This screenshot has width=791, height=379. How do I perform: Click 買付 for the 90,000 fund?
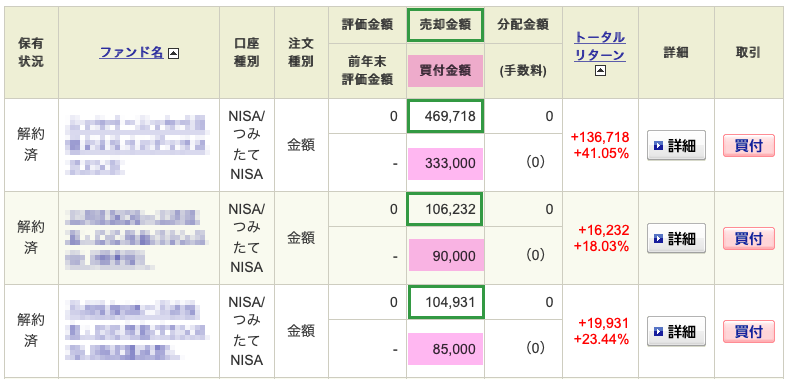click(x=749, y=238)
